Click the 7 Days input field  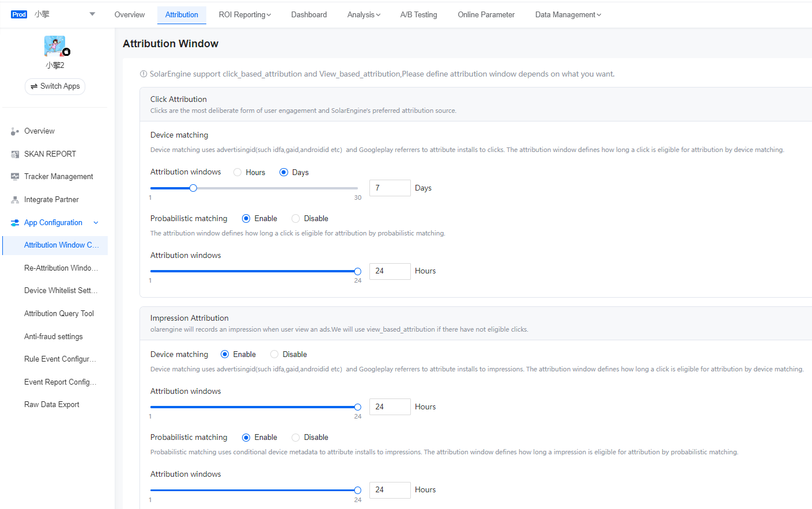(x=390, y=188)
